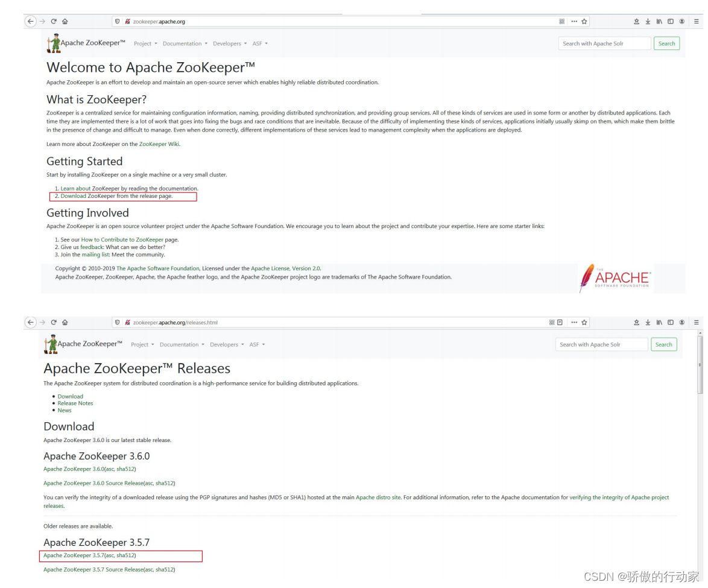Reload the releases.html page
This screenshot has height=588, width=708.
tap(54, 323)
